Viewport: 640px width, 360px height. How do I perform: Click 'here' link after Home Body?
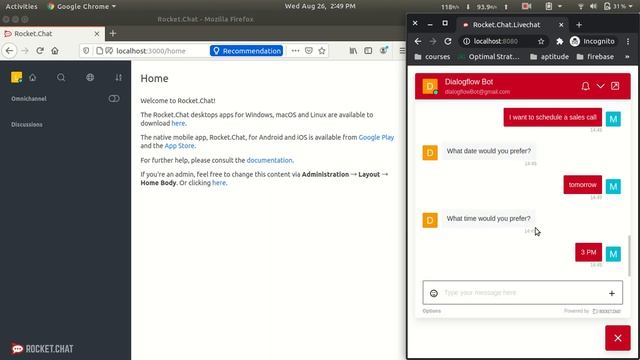[x=219, y=183]
